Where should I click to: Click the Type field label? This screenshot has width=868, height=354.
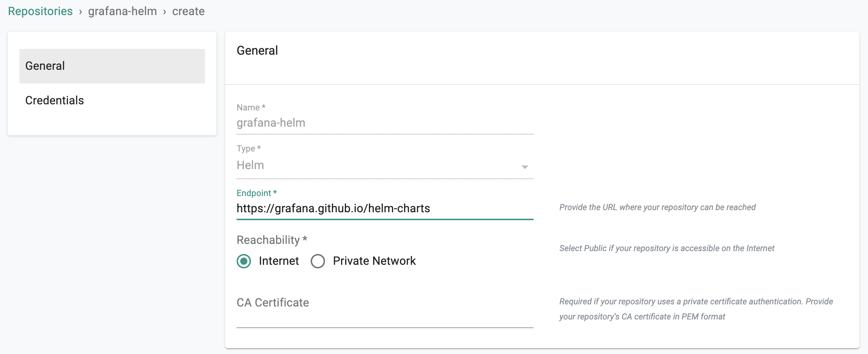(248, 149)
